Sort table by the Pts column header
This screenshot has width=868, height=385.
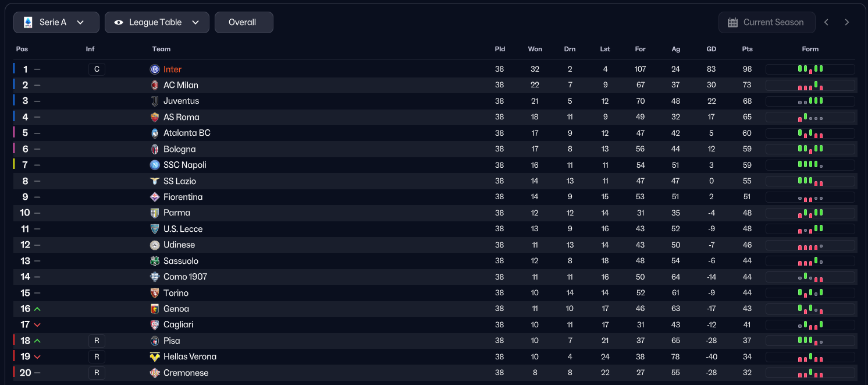point(747,50)
